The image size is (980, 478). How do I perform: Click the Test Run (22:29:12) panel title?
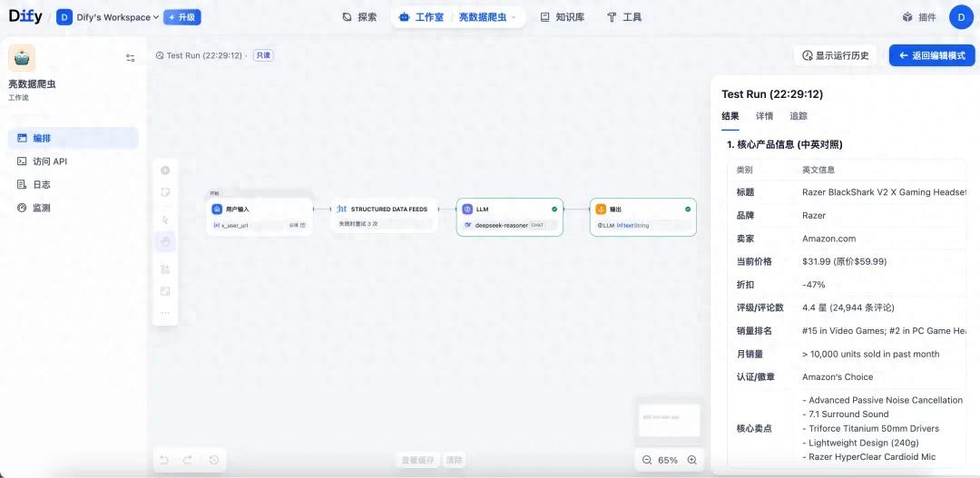point(772,94)
